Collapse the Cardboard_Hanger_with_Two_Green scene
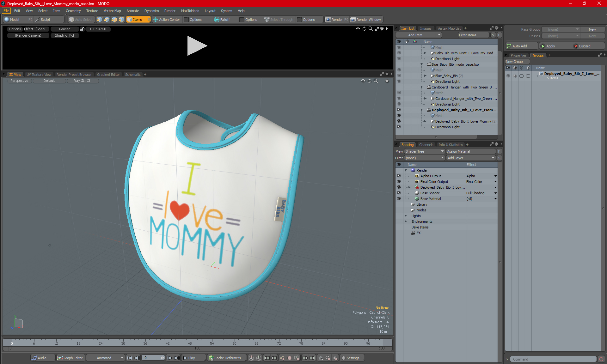 tap(421, 87)
